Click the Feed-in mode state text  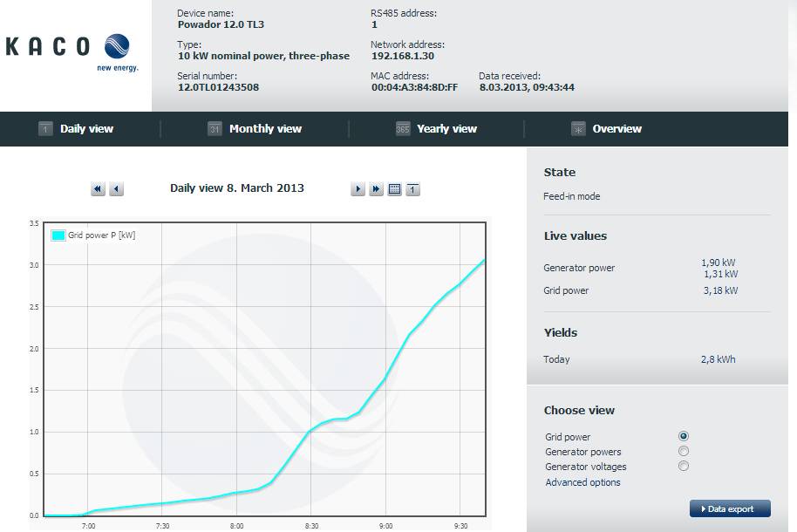571,196
